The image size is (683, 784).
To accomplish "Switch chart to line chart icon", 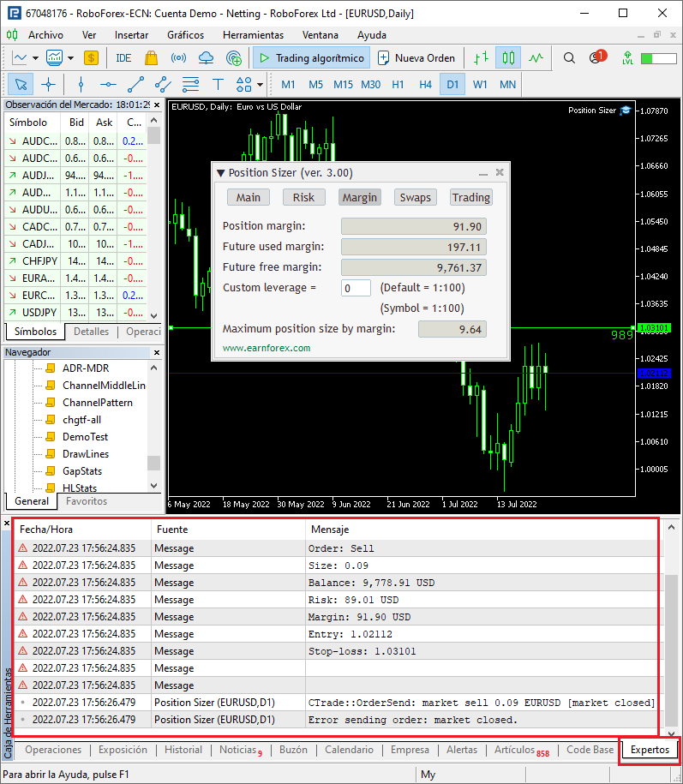I will (x=536, y=58).
